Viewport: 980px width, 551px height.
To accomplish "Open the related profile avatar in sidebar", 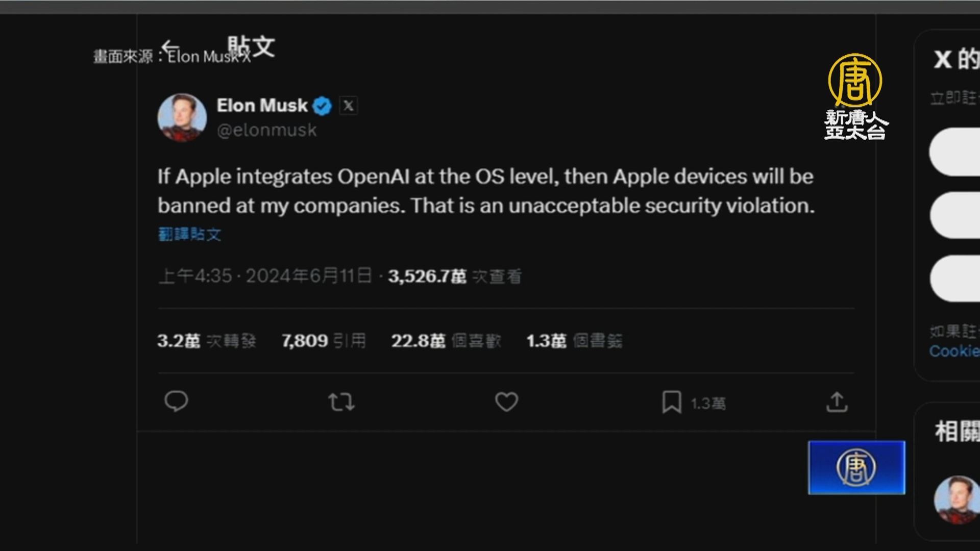I will [955, 499].
